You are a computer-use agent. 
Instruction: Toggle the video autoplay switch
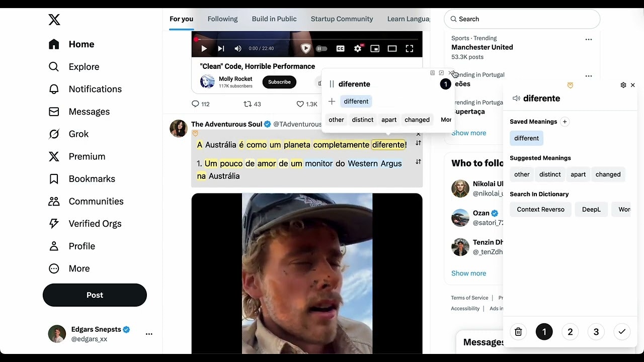321,49
